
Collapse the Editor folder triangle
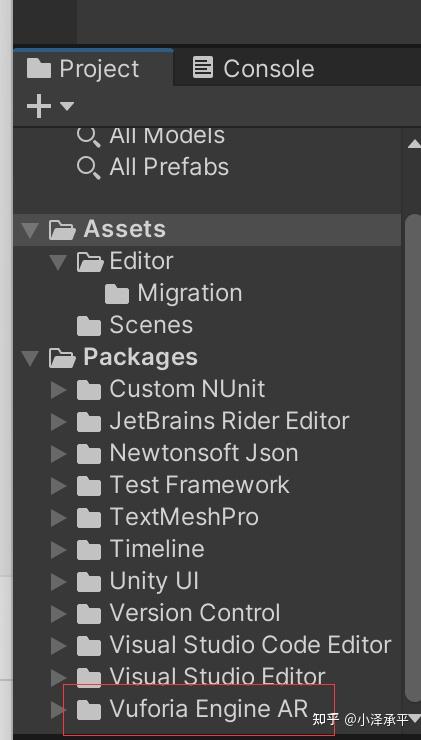point(58,262)
